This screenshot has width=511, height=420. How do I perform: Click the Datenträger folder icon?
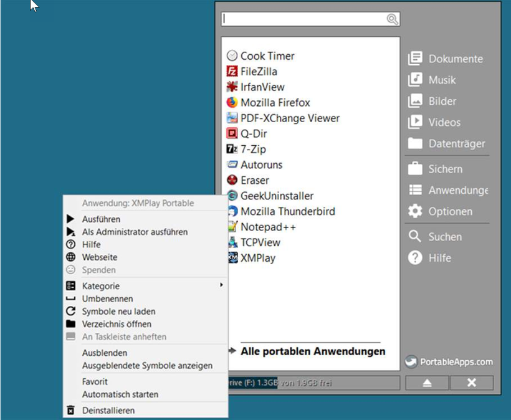[x=415, y=143]
